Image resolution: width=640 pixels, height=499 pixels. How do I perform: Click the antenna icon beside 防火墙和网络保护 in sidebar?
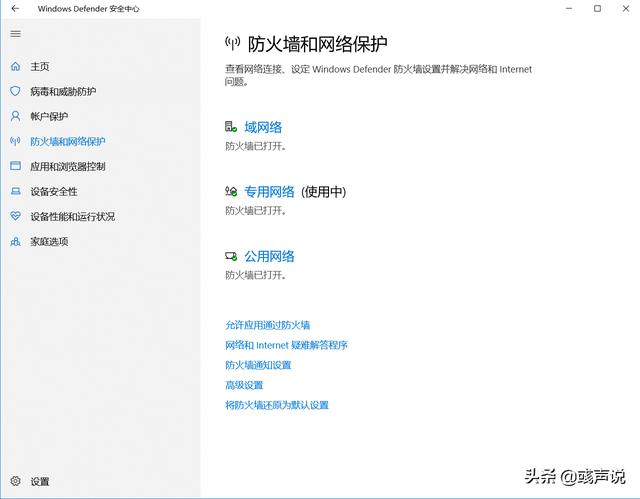point(16,141)
